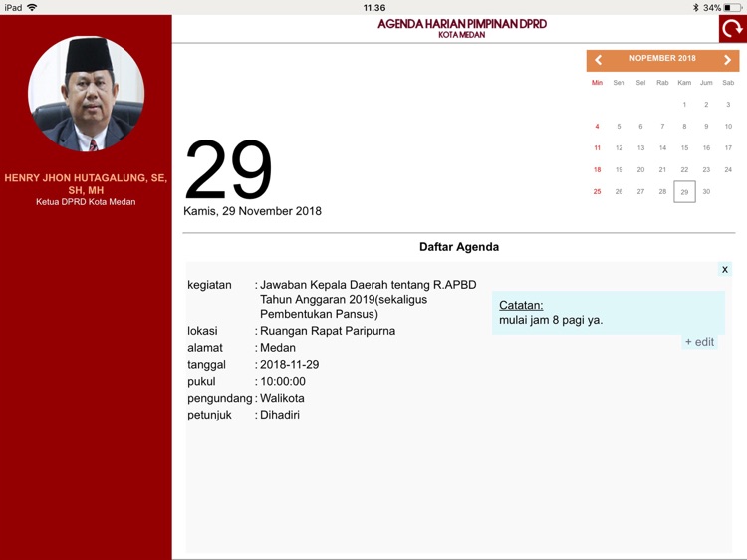Screen dimensions: 747x560
Task: Pick Sunday date 11 in calendar
Action: [597, 148]
